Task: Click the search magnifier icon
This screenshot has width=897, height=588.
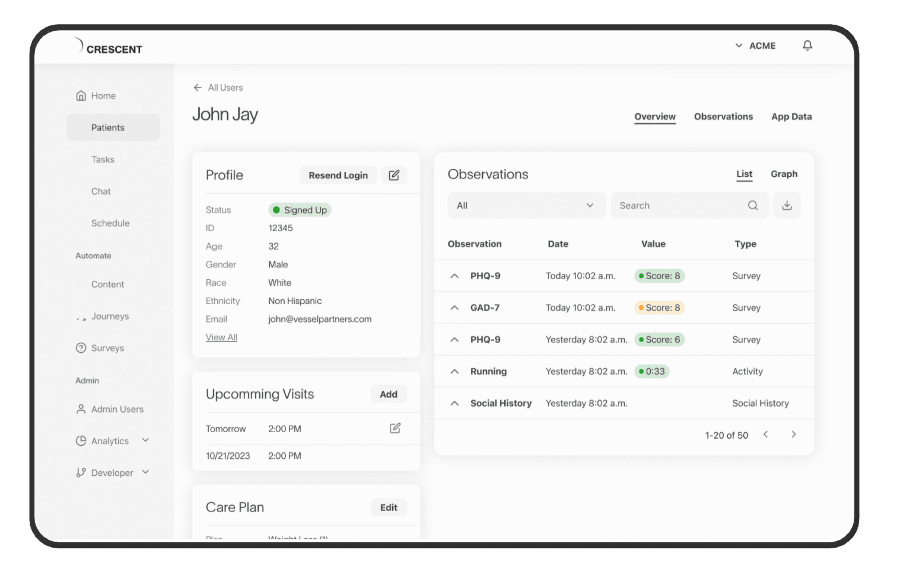Action: point(753,206)
